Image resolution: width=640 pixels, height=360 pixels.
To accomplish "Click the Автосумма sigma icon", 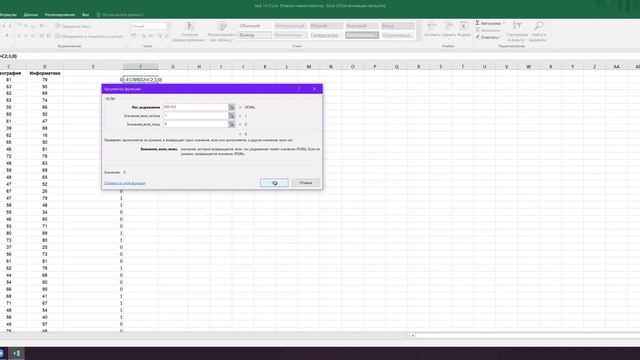I will point(478,23).
